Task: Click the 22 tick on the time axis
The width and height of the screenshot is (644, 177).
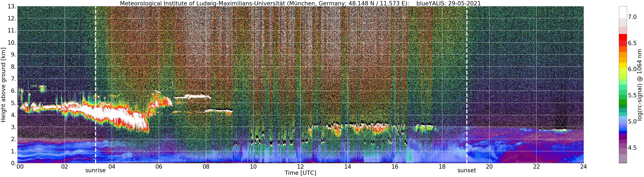Action: 536,166
